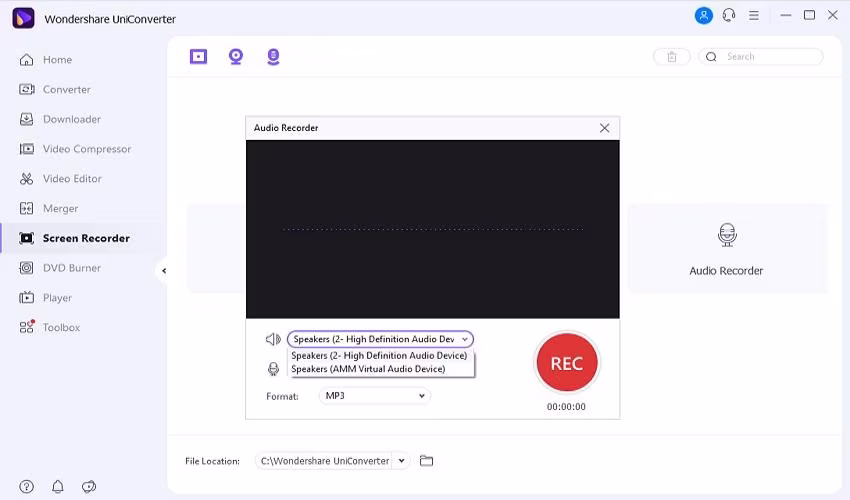Open Toolbox in sidebar

[61, 328]
